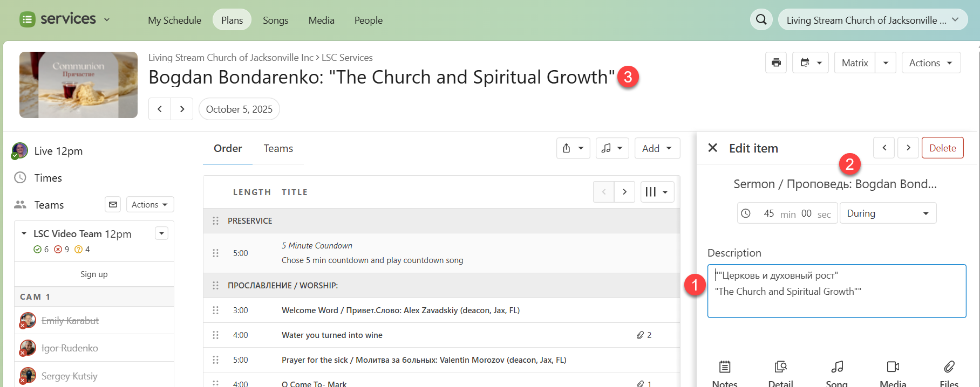Collapse the LSC Video Team 12pm section
Screen dimensions: 980x387
pyautogui.click(x=24, y=233)
